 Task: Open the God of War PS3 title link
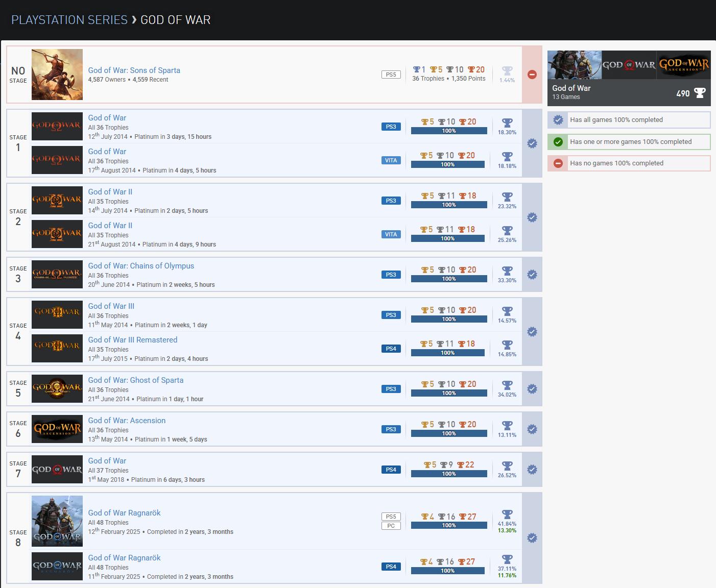point(107,118)
